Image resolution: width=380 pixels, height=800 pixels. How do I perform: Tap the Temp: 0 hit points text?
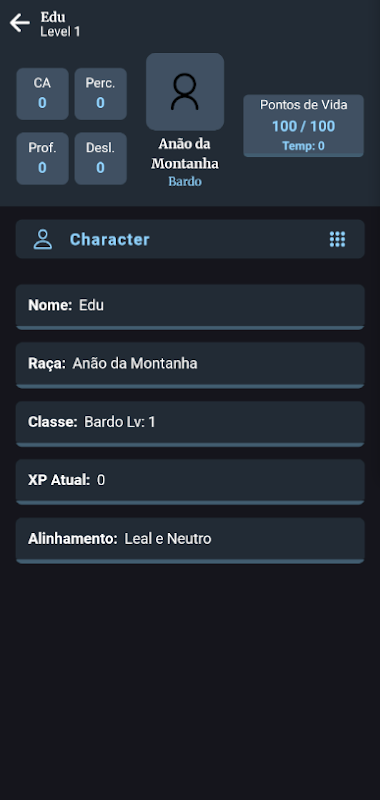(x=303, y=146)
